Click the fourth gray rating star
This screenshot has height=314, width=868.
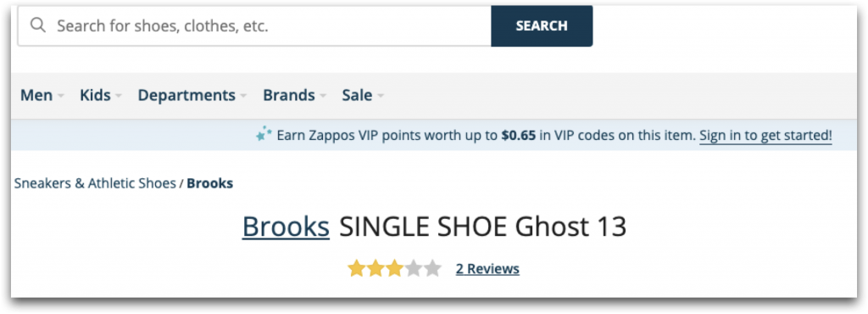tap(413, 269)
